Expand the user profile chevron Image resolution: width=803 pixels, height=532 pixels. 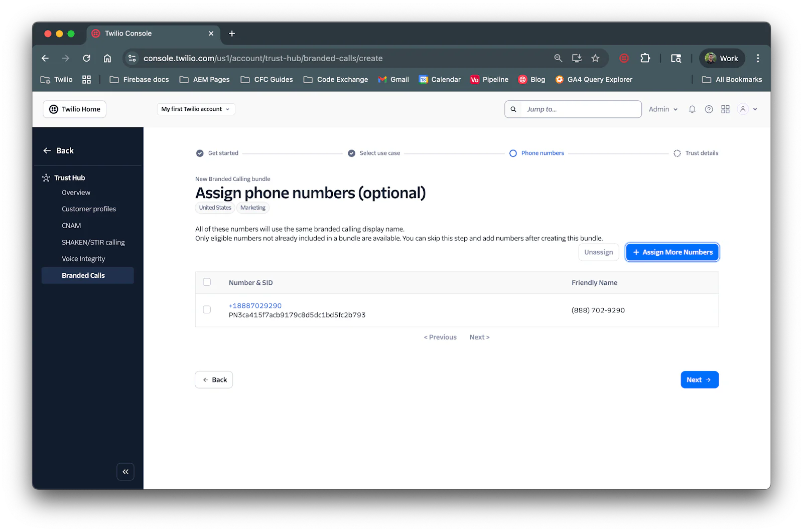[x=754, y=109]
